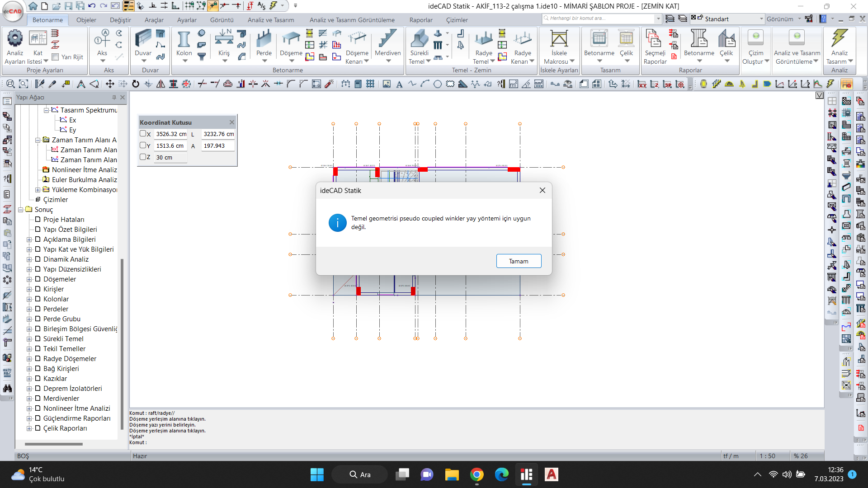Screen dimensions: 868x488
Task: Open the Ayarlar ribbon tab
Action: (x=187, y=20)
